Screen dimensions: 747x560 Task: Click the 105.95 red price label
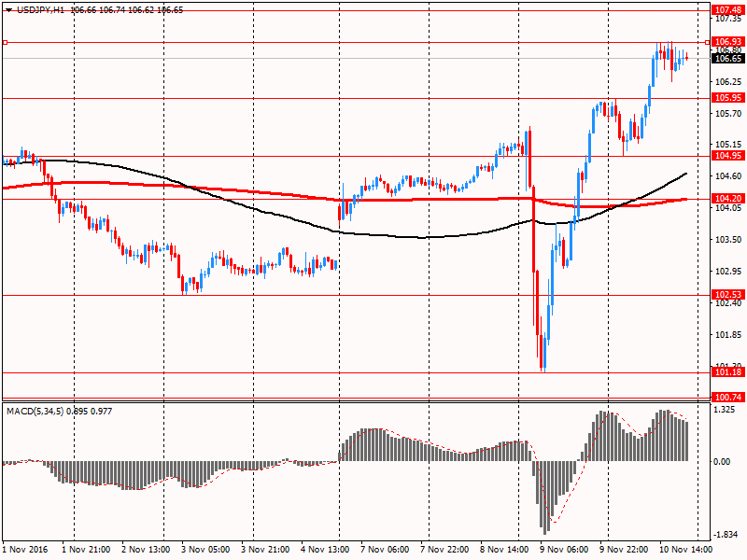pos(727,98)
